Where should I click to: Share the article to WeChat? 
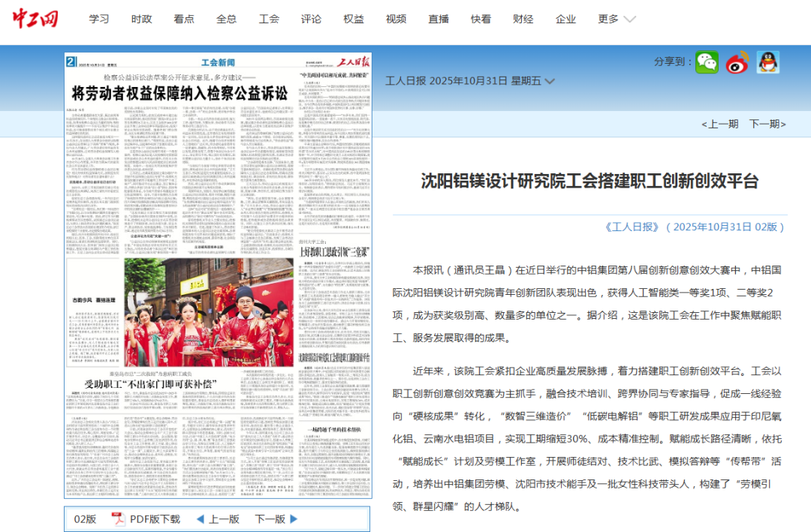pyautogui.click(x=707, y=62)
